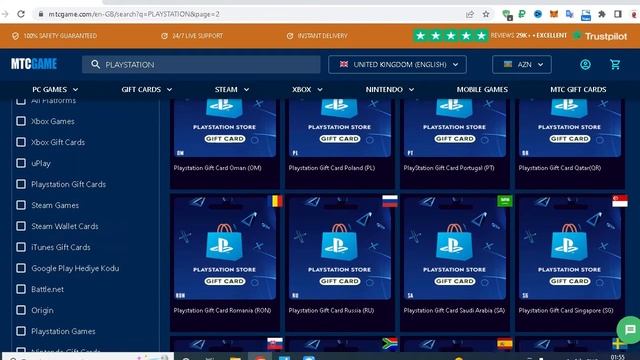This screenshot has height=360, width=640.
Task: Open Playstation Gift Card Saudi Arabia (SA) link
Action: [454, 310]
